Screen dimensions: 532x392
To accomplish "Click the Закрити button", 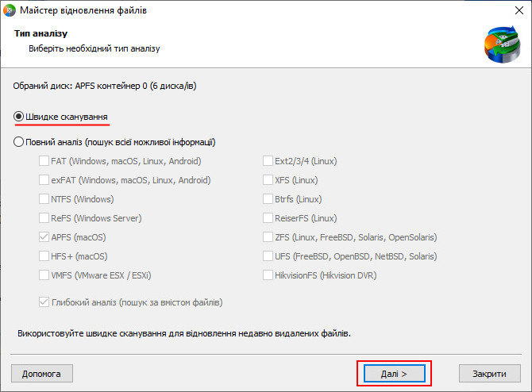I will (x=490, y=373).
